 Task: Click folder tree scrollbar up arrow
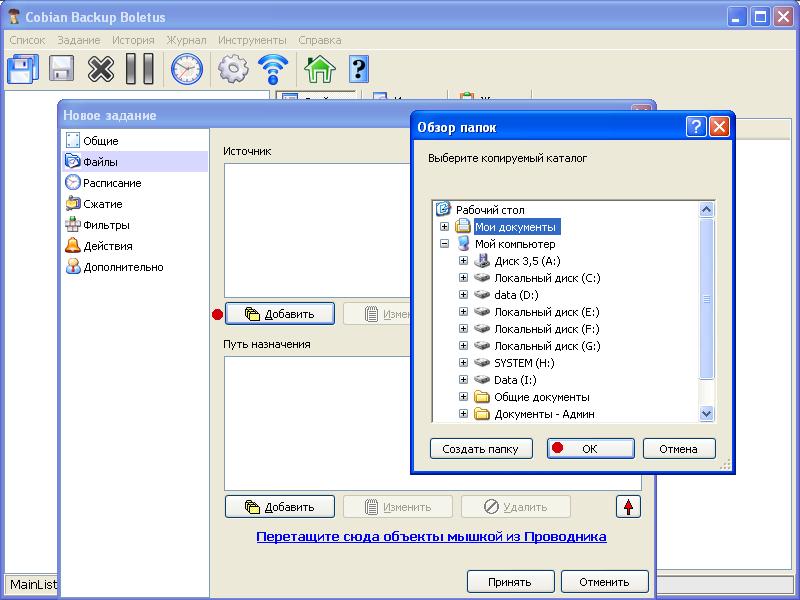pyautogui.click(x=706, y=210)
